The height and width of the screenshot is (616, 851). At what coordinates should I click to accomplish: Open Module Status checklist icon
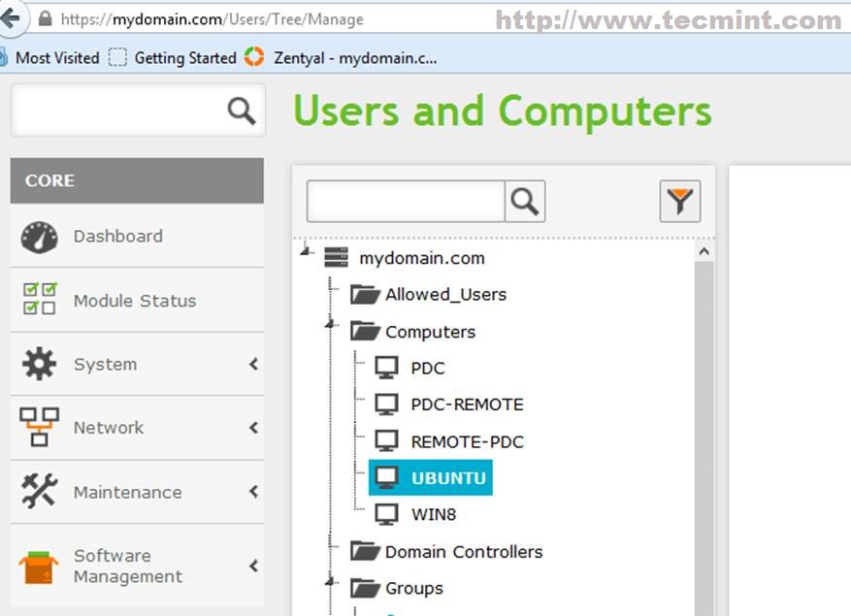pyautogui.click(x=40, y=299)
